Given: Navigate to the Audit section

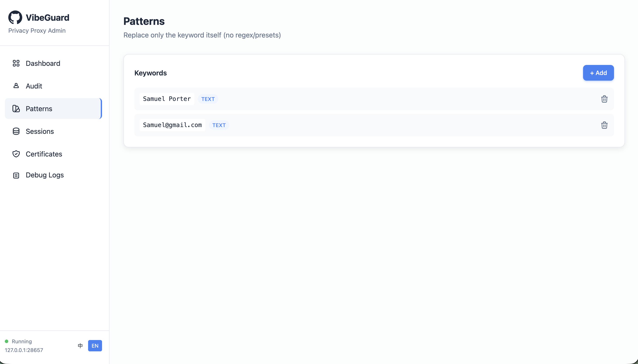Looking at the screenshot, I should [x=34, y=86].
